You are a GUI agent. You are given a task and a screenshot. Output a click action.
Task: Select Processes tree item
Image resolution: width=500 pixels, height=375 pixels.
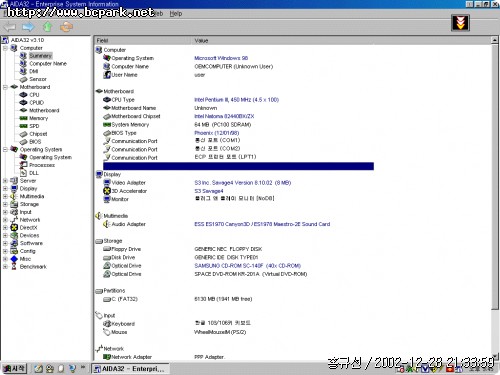42,165
